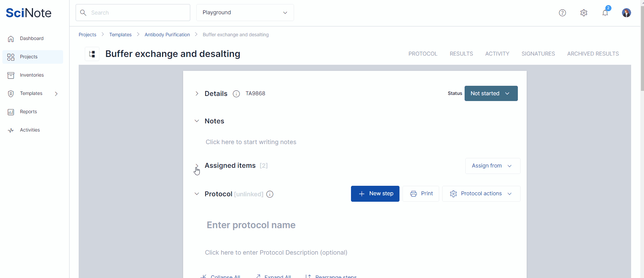
Task: Click the Antibody Purification breadcrumb link
Action: 167,35
